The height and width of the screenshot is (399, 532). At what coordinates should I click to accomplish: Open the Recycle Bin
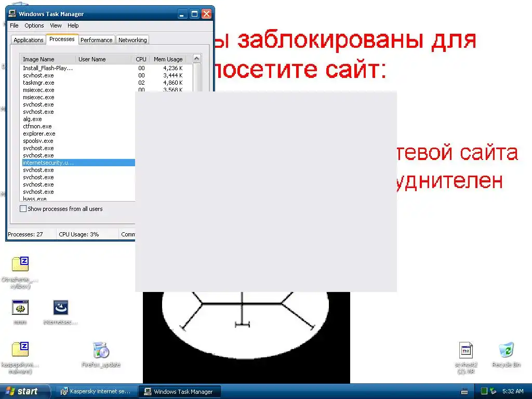pyautogui.click(x=506, y=350)
